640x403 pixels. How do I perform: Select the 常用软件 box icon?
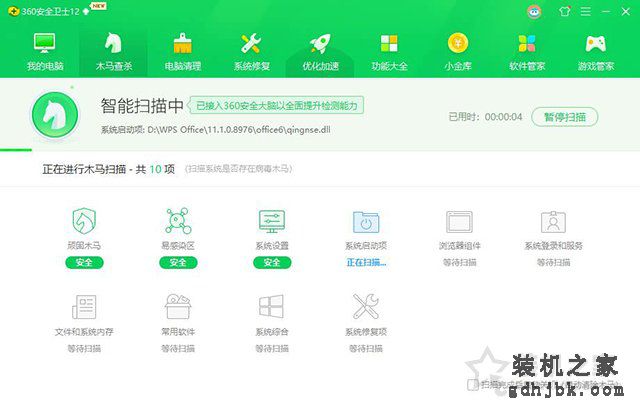click(x=178, y=306)
